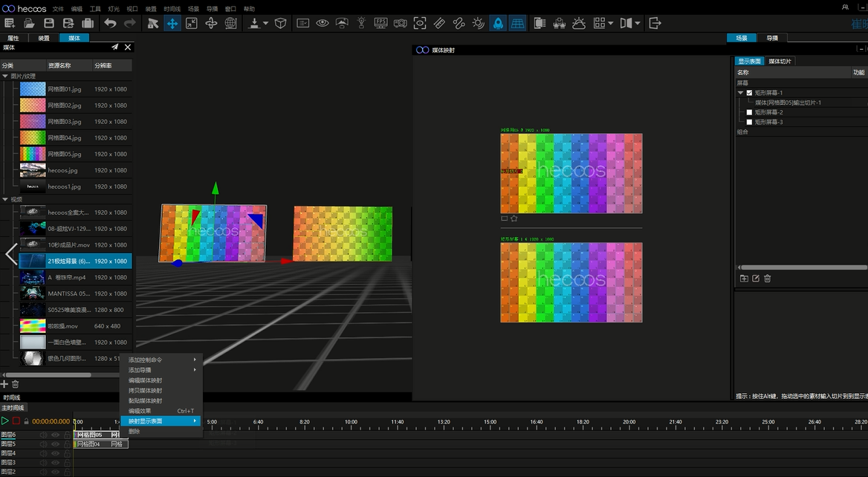Click the 00:00:00.000 timecode field

point(51,421)
